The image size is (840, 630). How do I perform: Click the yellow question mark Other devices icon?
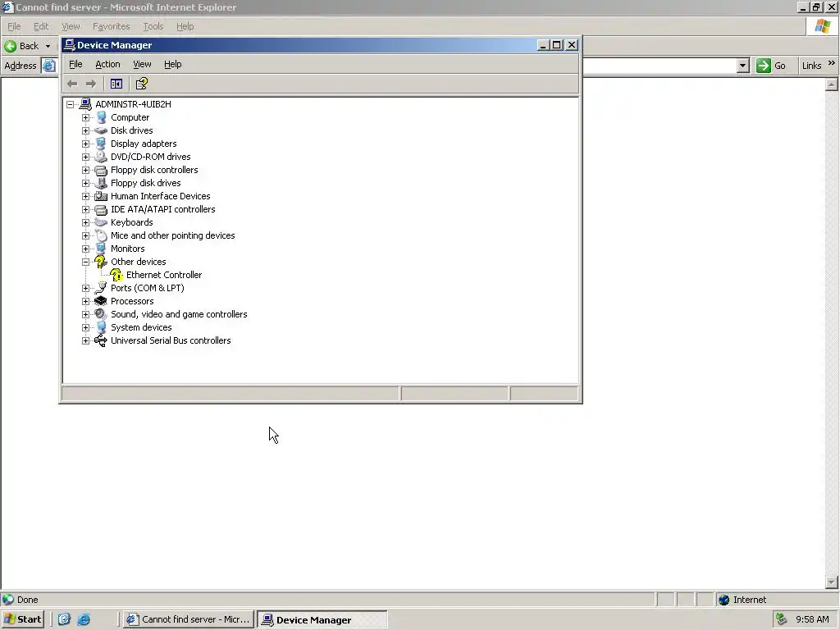coord(101,262)
